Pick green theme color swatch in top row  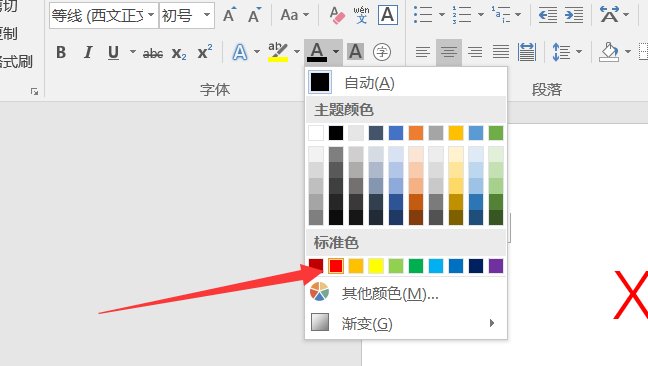tap(496, 133)
